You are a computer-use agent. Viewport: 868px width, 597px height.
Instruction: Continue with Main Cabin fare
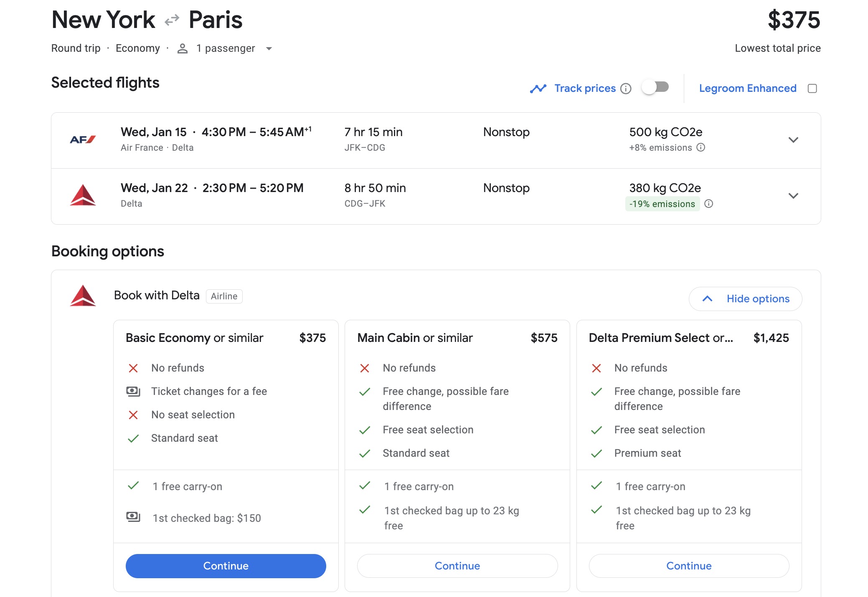(x=457, y=566)
